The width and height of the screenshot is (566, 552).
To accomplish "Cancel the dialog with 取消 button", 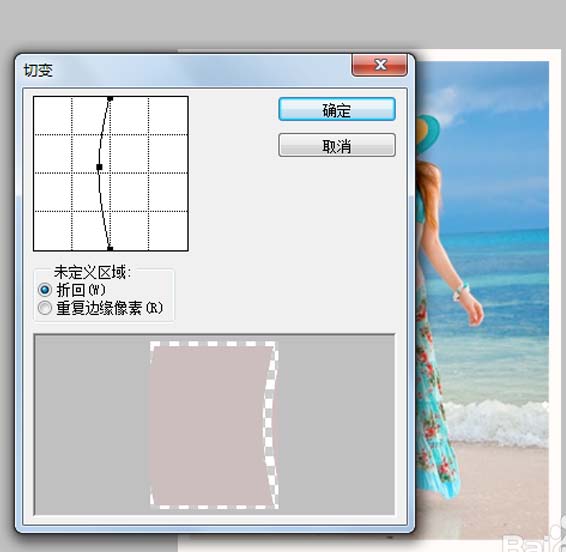I will pyautogui.click(x=337, y=145).
